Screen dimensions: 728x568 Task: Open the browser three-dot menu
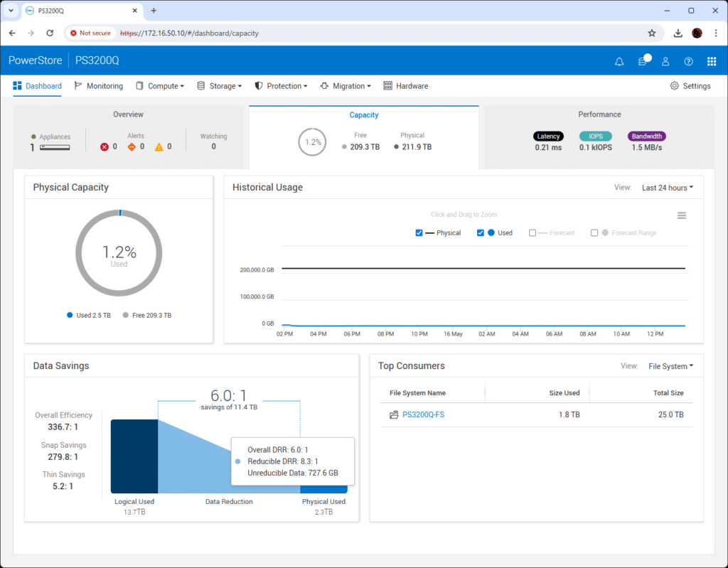715,33
